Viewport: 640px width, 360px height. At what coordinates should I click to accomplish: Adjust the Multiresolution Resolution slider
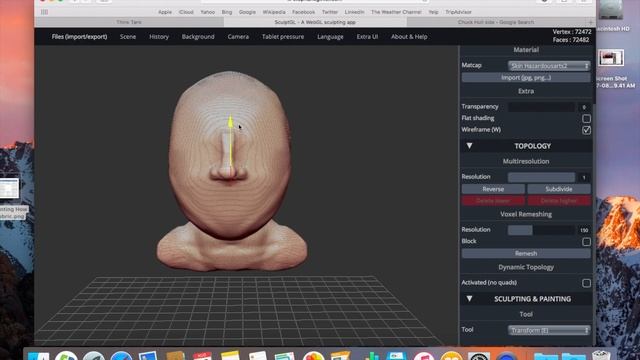click(x=541, y=177)
